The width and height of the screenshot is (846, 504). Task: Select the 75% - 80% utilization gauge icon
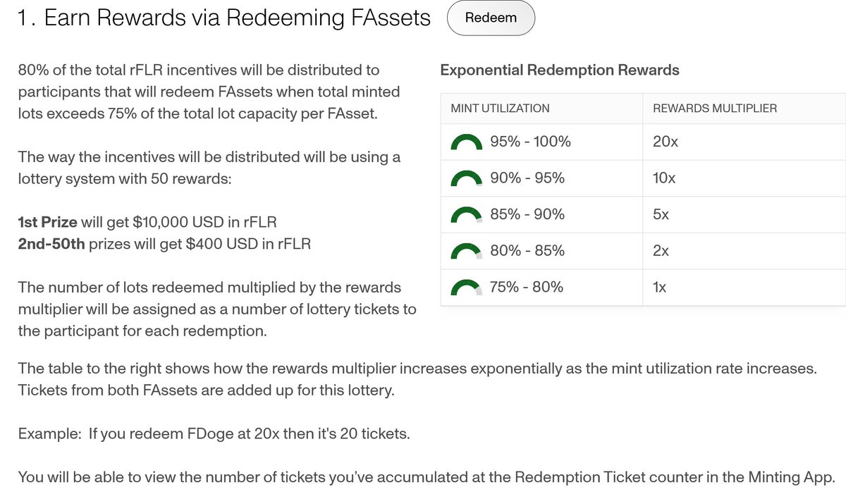tap(467, 288)
